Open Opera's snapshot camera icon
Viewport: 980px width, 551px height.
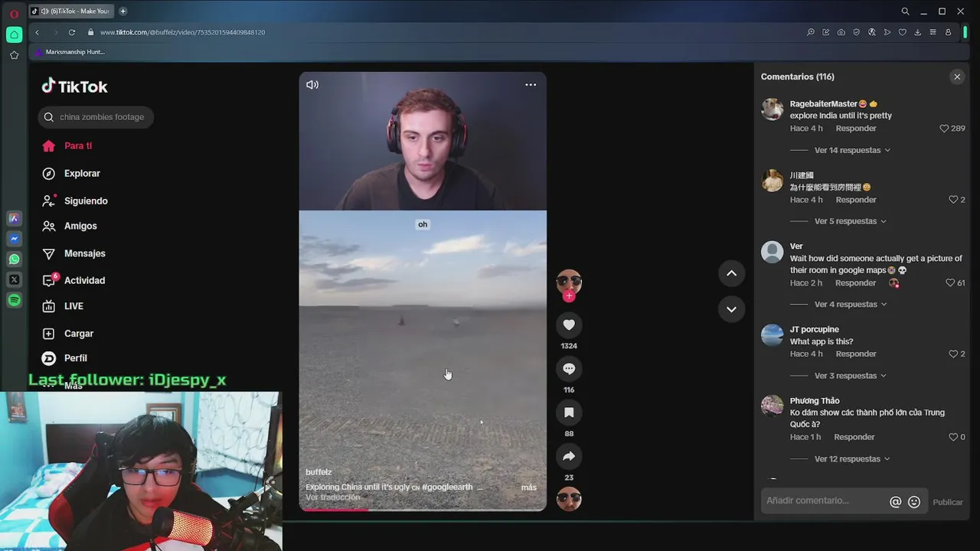(x=841, y=32)
